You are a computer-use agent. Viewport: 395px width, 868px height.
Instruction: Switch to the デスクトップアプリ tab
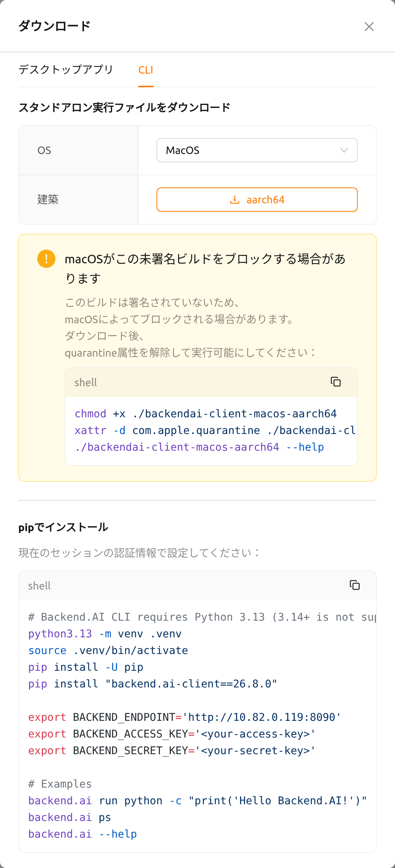coord(66,70)
